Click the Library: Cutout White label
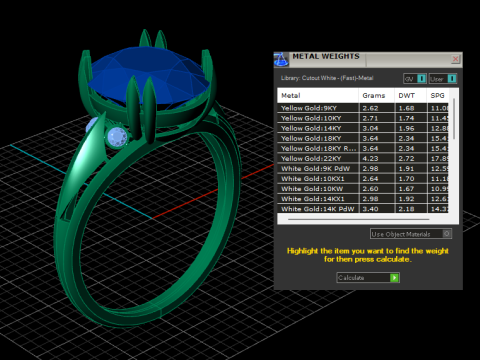Image resolution: width=480 pixels, height=360 pixels. 327,78
